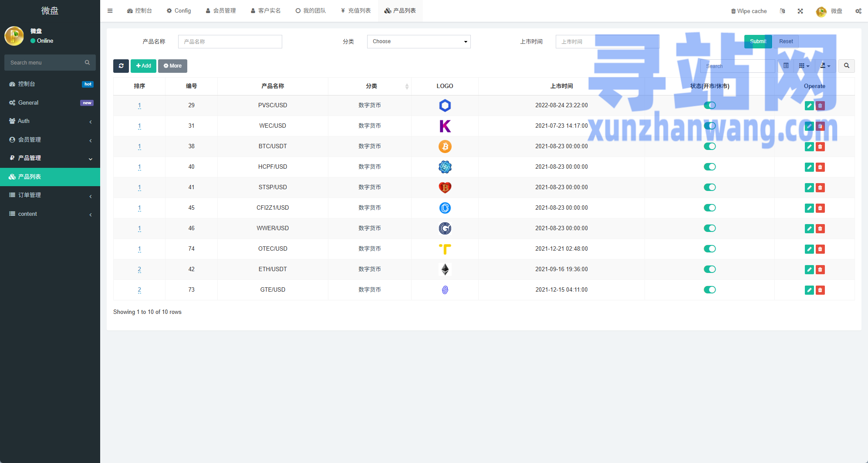Click the refresh table icon button

tap(121, 66)
